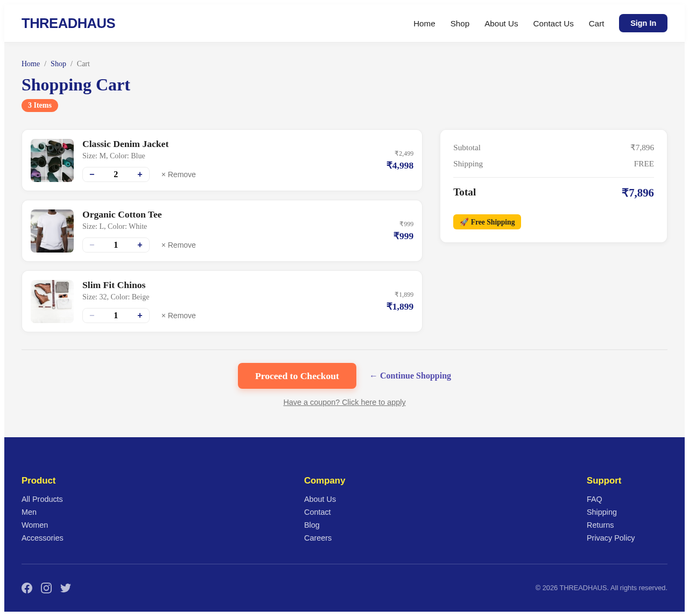The height and width of the screenshot is (616, 689).
Task: Increase Slim Fit Chinos quantity with plus
Action: click(140, 316)
